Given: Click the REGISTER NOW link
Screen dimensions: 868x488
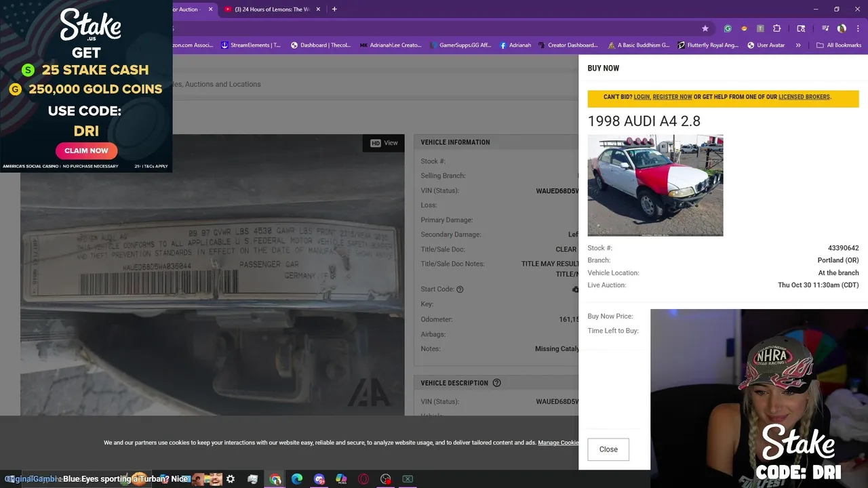Looking at the screenshot, I should 672,97.
